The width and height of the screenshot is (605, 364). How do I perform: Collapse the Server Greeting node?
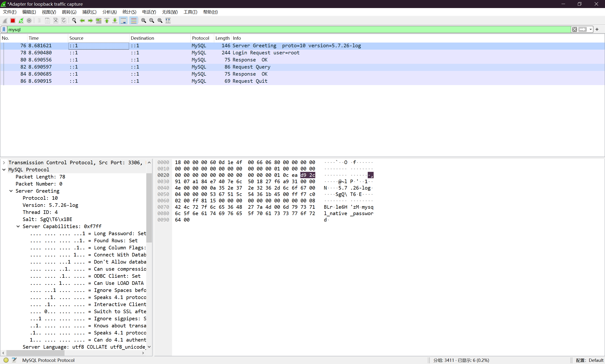pyautogui.click(x=11, y=191)
